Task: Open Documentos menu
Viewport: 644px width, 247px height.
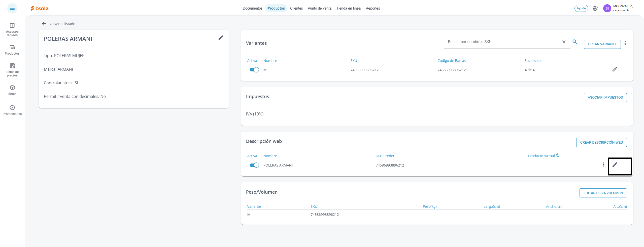Action: (253, 8)
